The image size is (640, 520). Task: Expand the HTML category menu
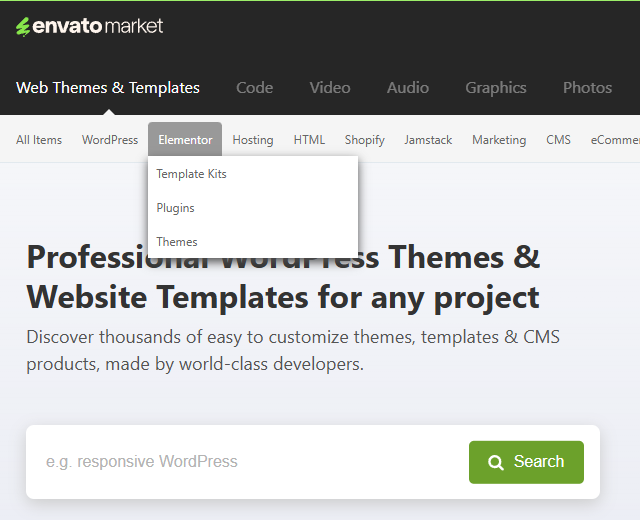[309, 140]
